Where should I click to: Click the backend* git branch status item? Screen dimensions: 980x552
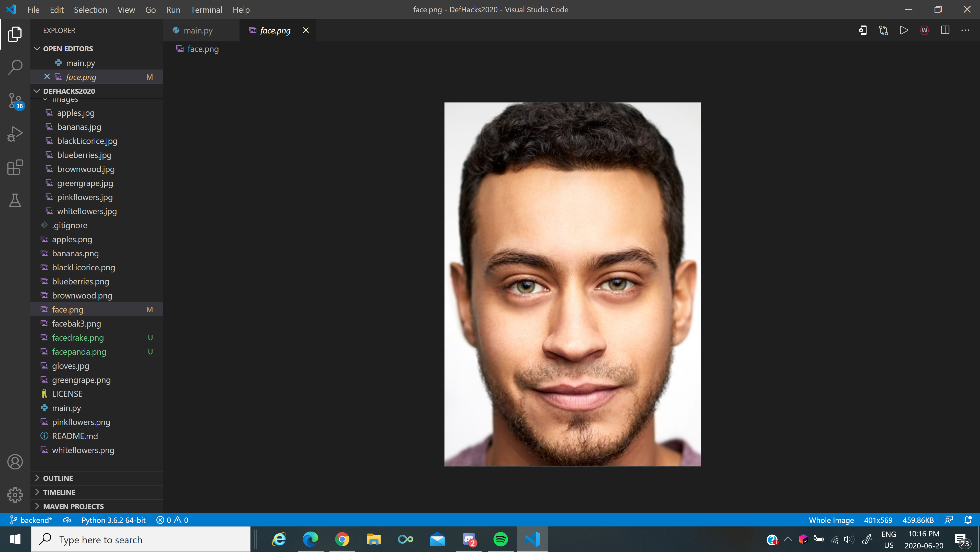(x=31, y=520)
